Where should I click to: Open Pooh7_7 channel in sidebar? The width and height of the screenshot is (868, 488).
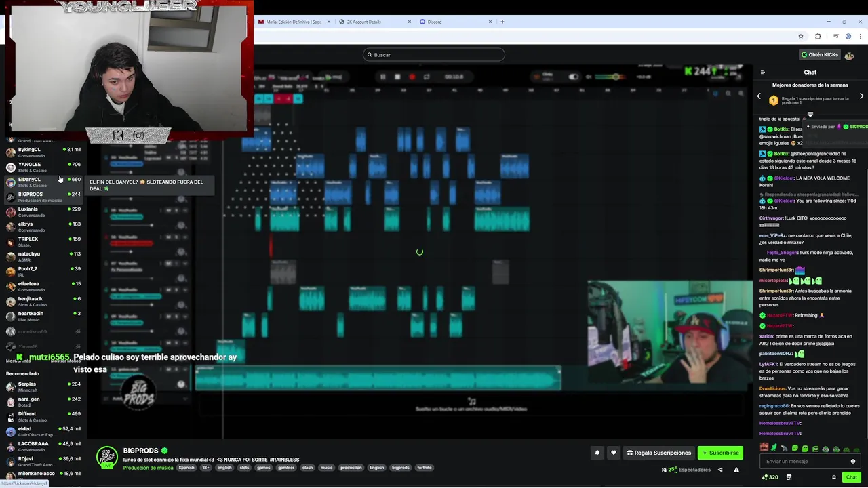coord(43,272)
